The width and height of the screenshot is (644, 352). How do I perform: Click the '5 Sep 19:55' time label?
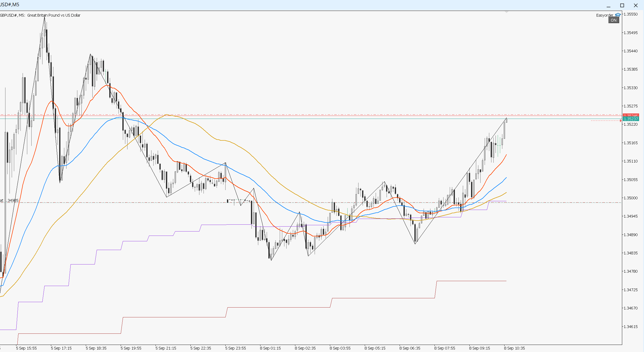click(x=131, y=348)
